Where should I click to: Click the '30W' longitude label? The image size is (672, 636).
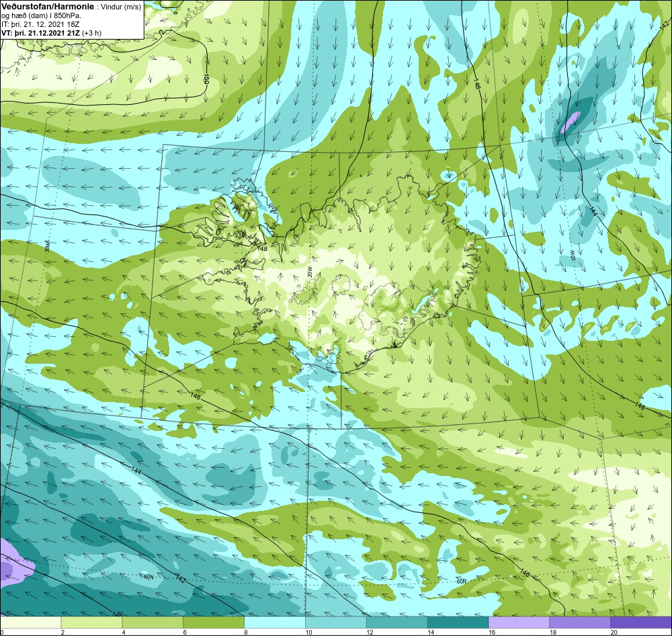point(47,247)
